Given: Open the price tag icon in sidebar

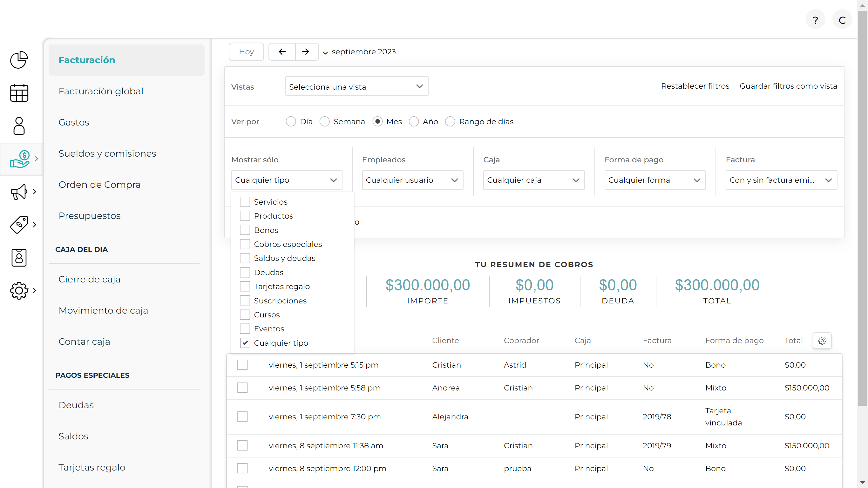Looking at the screenshot, I should coord(19,224).
